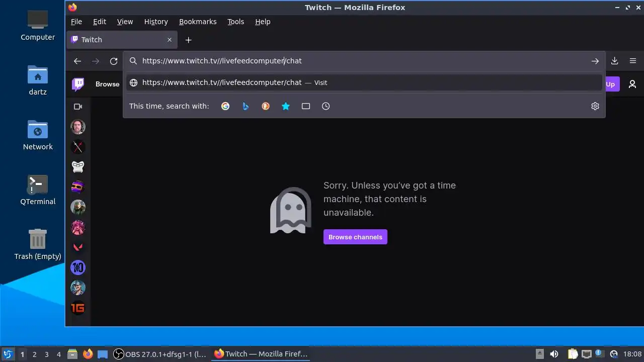
Task: Open the armored soldier channel avatar
Action: pos(78,207)
